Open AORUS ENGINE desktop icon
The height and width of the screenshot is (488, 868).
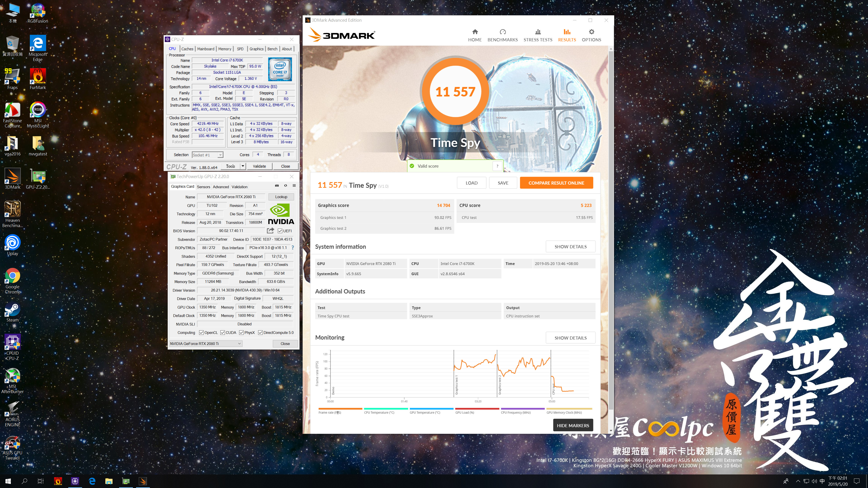tap(12, 414)
